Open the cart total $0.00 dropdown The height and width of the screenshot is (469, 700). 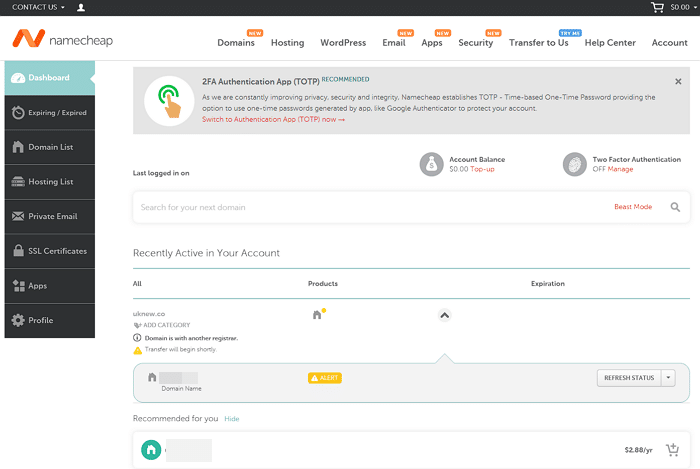pos(683,7)
